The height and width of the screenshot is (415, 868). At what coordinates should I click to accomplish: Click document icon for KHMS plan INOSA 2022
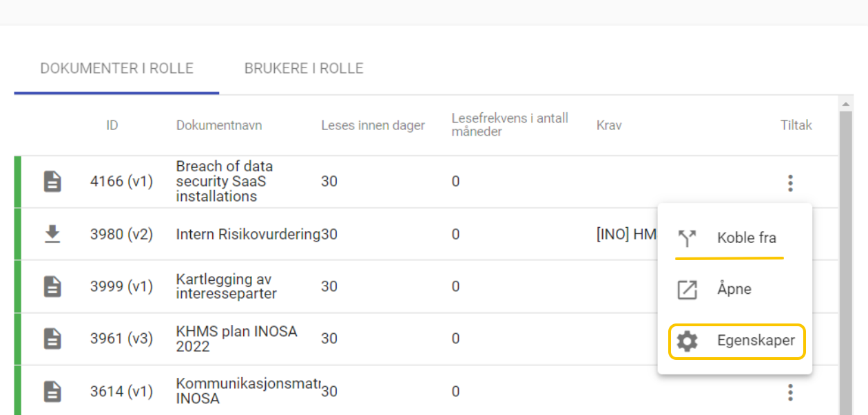(x=52, y=339)
